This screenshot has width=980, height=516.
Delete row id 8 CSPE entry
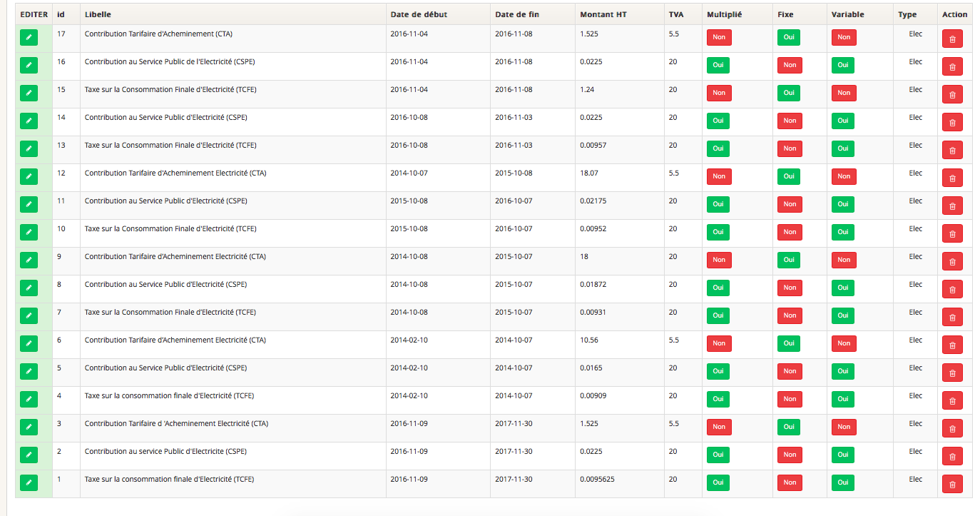952,290
